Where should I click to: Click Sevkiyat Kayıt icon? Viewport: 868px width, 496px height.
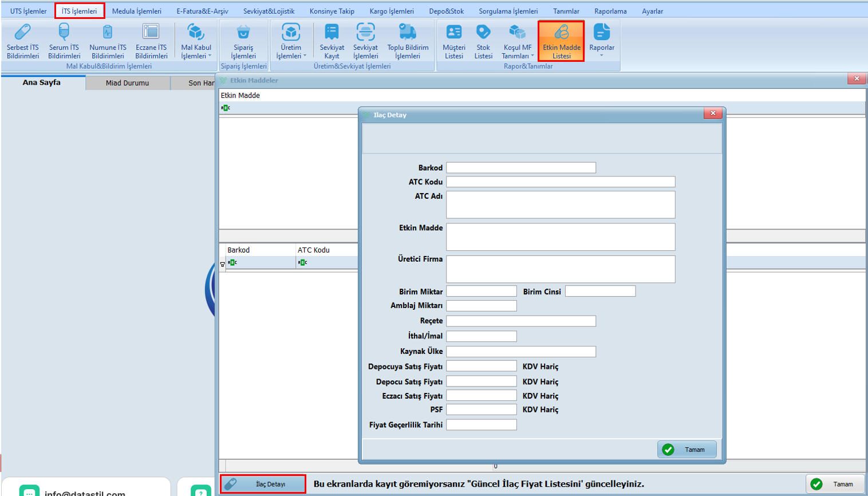point(332,41)
